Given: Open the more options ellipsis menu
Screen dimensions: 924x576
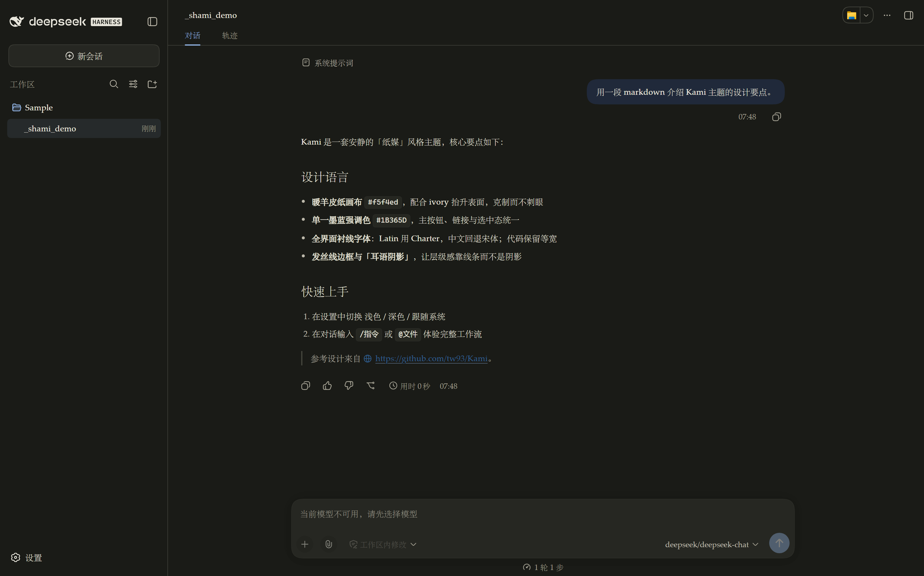Looking at the screenshot, I should tap(887, 15).
